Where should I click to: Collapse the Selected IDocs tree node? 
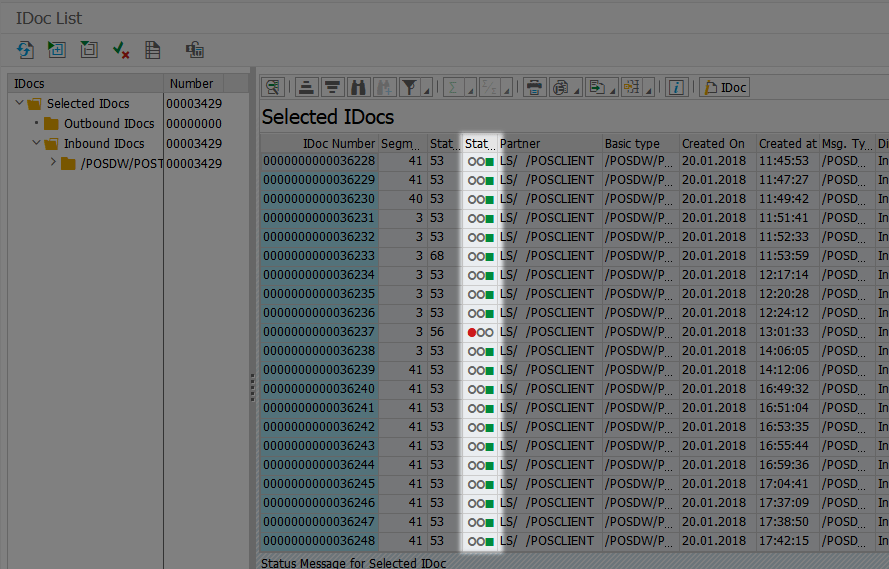click(20, 103)
